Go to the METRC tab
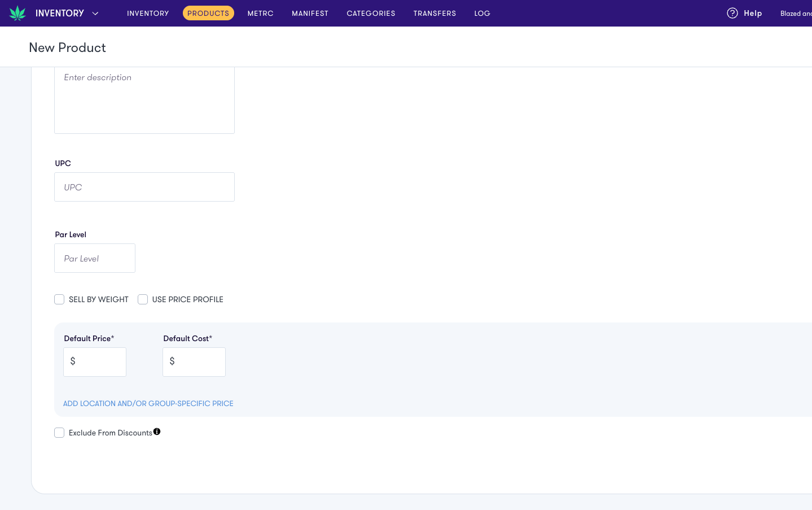The image size is (812, 510). [260, 13]
